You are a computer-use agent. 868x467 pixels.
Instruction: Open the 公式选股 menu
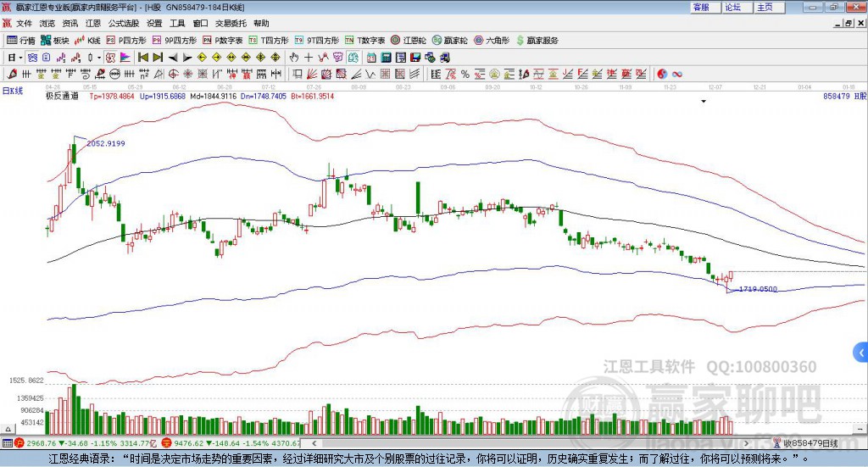(x=124, y=23)
